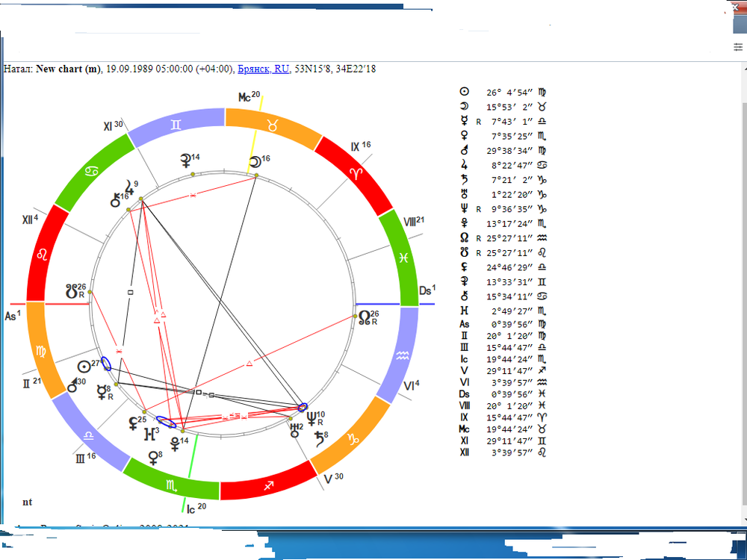Click the "New chart (m)" title text
This screenshot has width=747, height=560.
click(68, 69)
